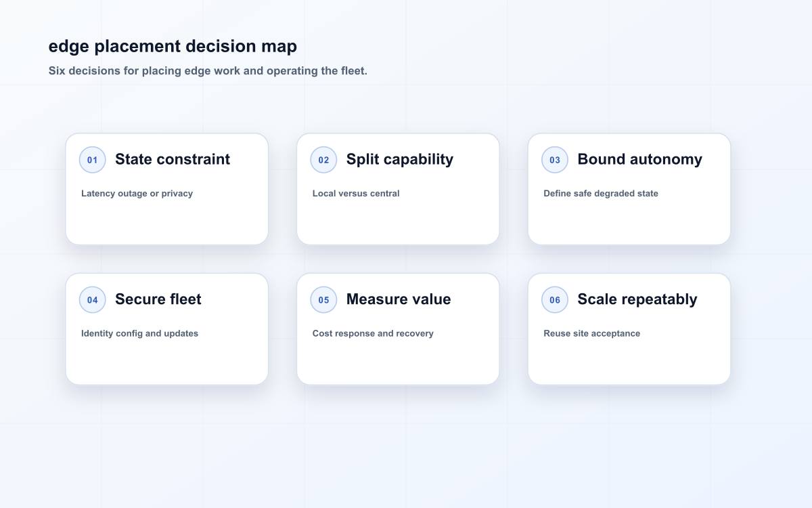Select the Bound autonomy heading
Image resolution: width=812 pixels, height=508 pixels.
[x=639, y=159]
